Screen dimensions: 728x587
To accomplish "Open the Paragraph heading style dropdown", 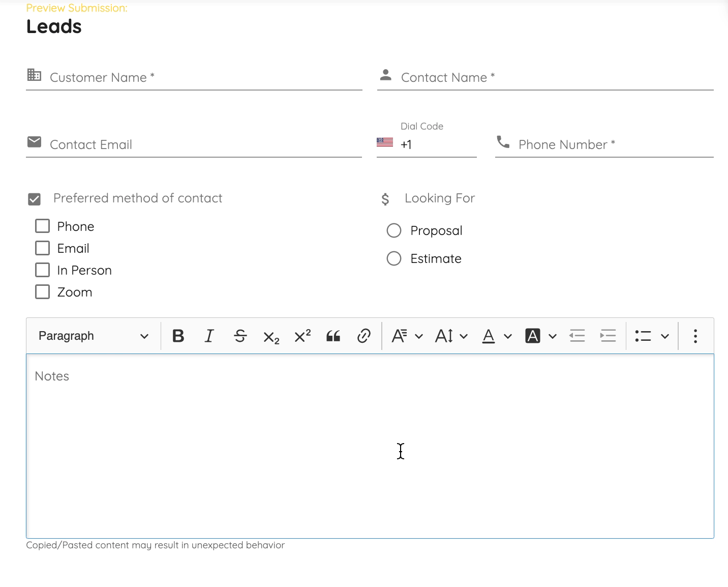I will tap(94, 336).
